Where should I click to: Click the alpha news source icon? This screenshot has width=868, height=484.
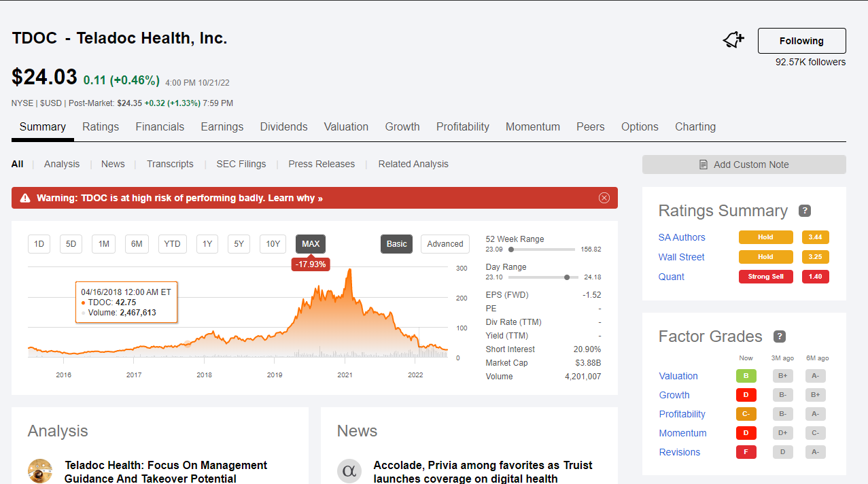(349, 471)
